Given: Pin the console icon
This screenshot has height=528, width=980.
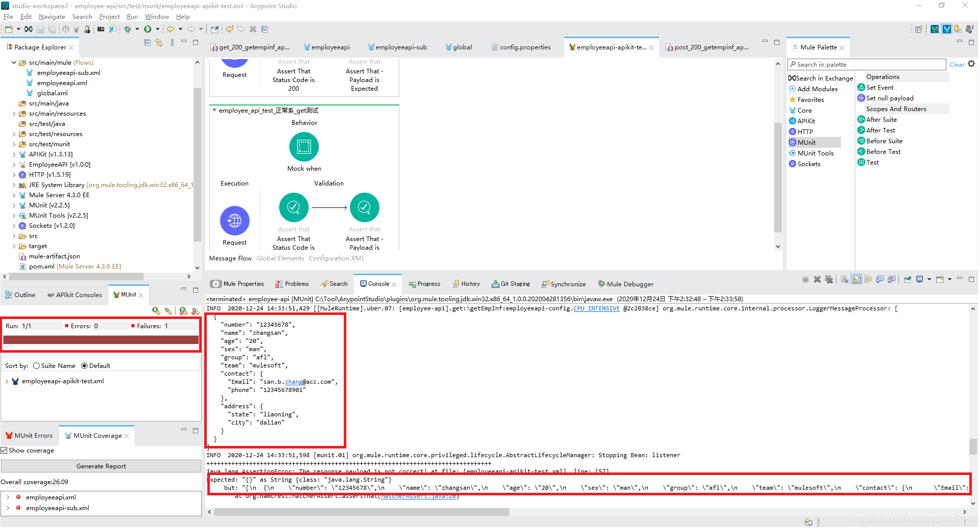Looking at the screenshot, I should tap(907, 279).
